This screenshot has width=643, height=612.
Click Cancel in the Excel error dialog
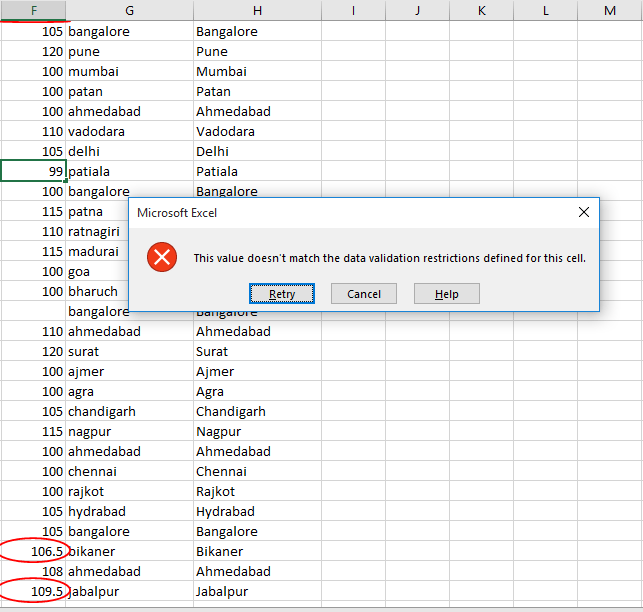click(x=364, y=294)
